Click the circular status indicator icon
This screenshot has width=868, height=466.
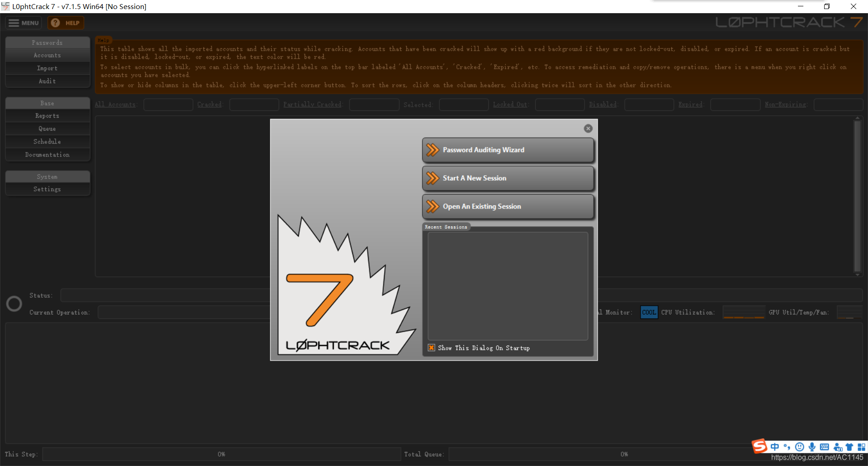pyautogui.click(x=14, y=304)
